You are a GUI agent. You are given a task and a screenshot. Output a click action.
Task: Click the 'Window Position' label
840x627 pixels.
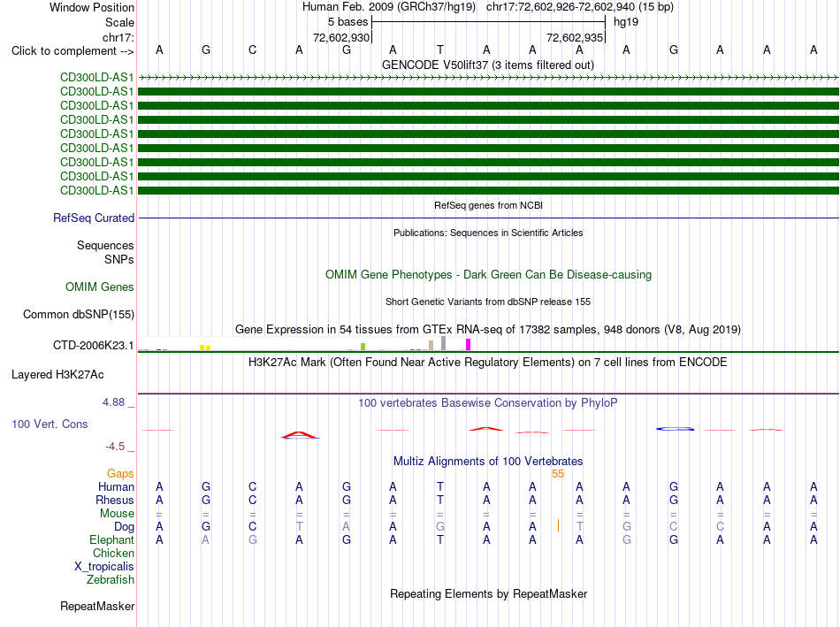click(x=92, y=7)
